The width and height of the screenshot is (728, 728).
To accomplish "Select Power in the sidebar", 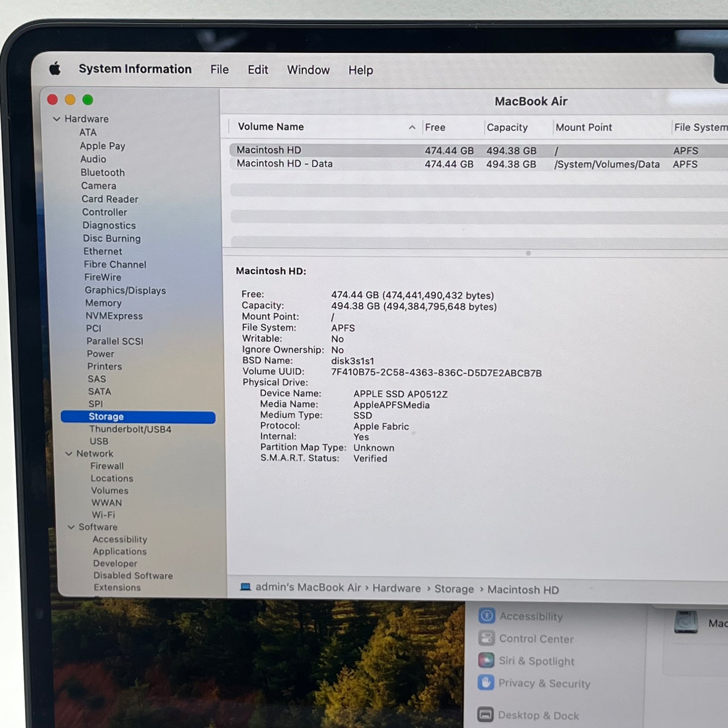I will coord(100,354).
